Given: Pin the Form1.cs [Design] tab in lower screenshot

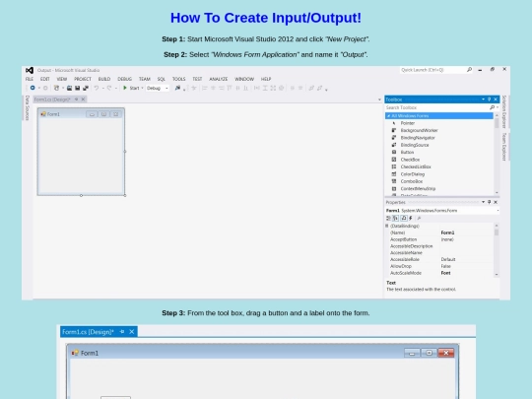Looking at the screenshot, I should tap(122, 331).
